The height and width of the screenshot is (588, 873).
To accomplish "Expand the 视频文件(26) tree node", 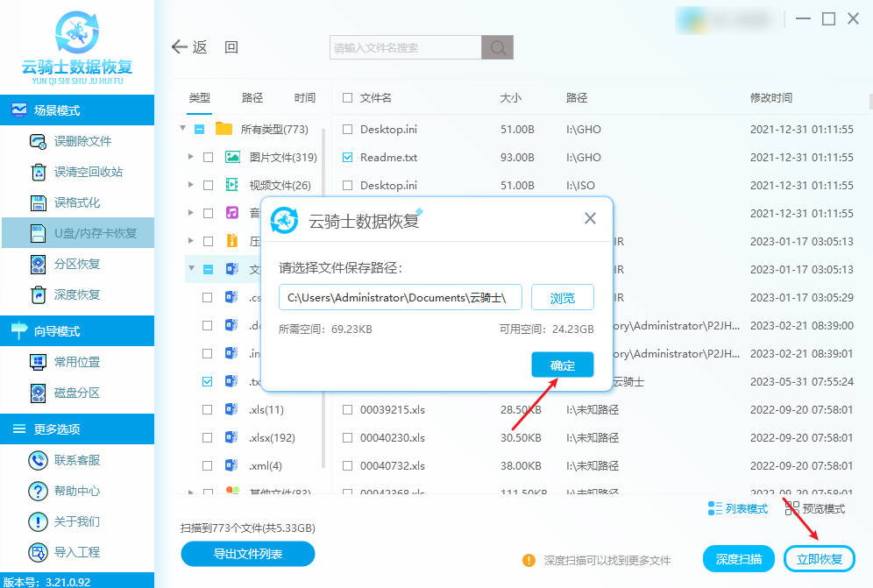I will click(x=190, y=186).
